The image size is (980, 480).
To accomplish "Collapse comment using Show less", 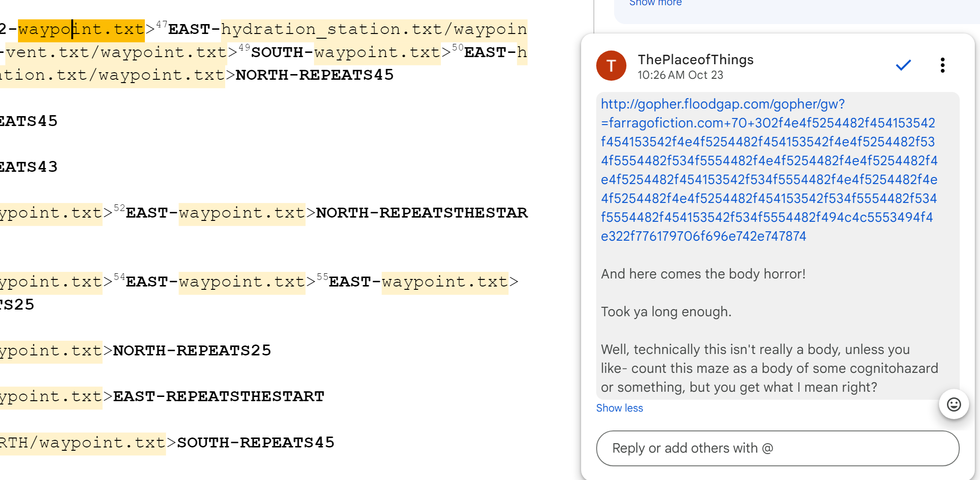I will [619, 408].
